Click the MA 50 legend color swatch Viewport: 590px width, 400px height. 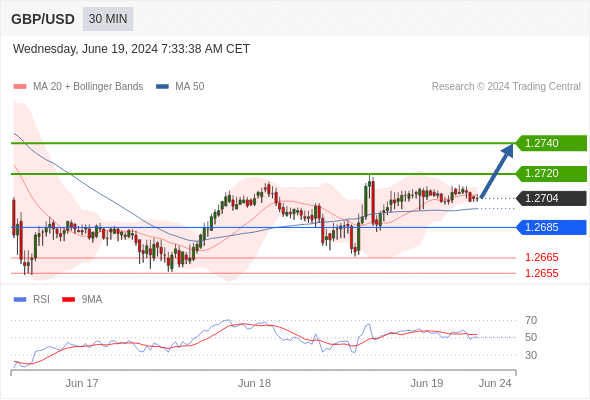(162, 87)
